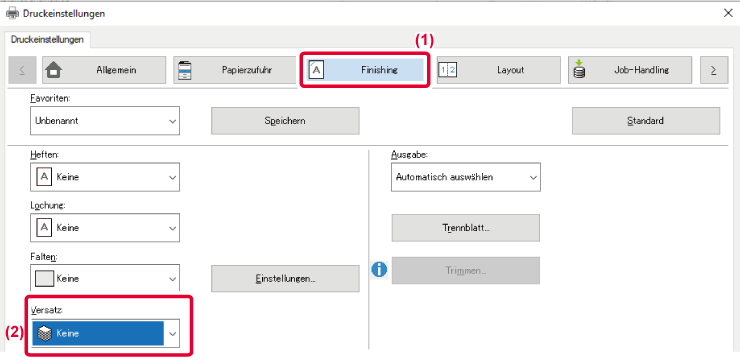
Task: Open the Favoriten dropdown
Action: [x=105, y=121]
